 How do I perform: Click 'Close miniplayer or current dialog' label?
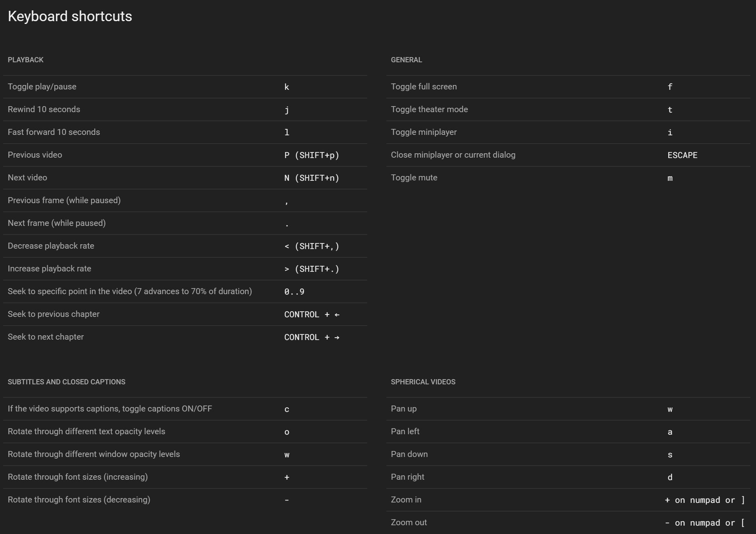coord(453,155)
